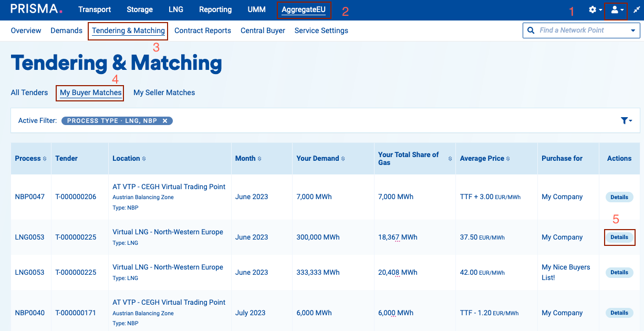Screen dimensions: 644x331
Task: Select AggregateEU in the top navigation
Action: 304,9
